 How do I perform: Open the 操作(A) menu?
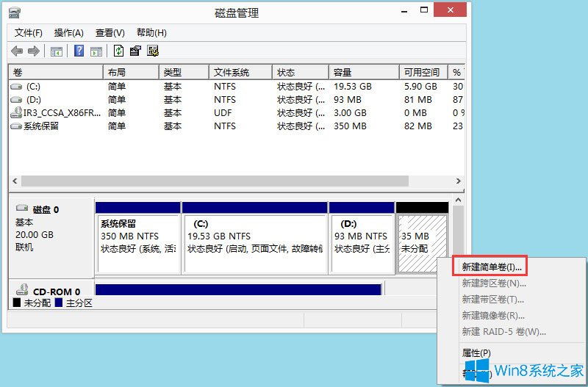[x=69, y=33]
